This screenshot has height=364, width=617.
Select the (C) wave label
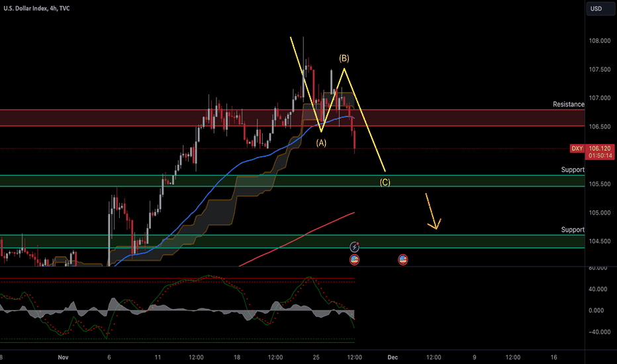(x=385, y=182)
